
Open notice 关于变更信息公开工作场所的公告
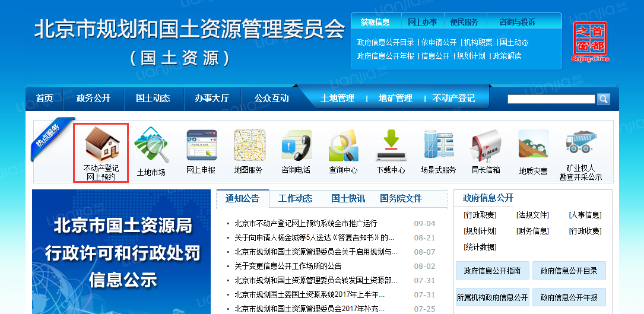pos(288,267)
